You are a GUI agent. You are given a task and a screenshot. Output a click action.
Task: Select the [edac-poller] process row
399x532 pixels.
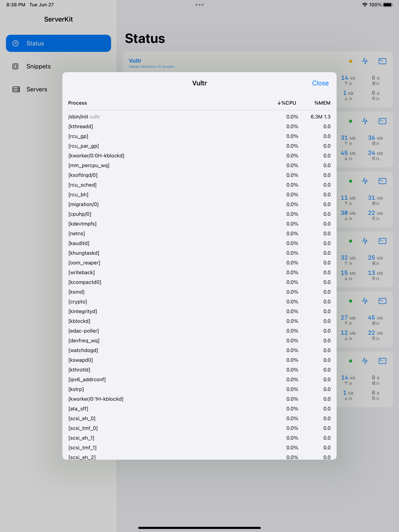click(199, 331)
